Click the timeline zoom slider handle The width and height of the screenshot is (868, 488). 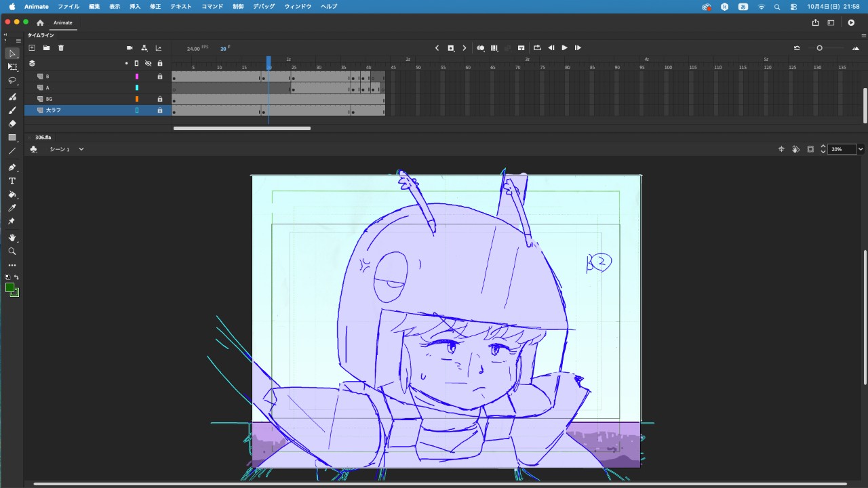click(x=819, y=48)
